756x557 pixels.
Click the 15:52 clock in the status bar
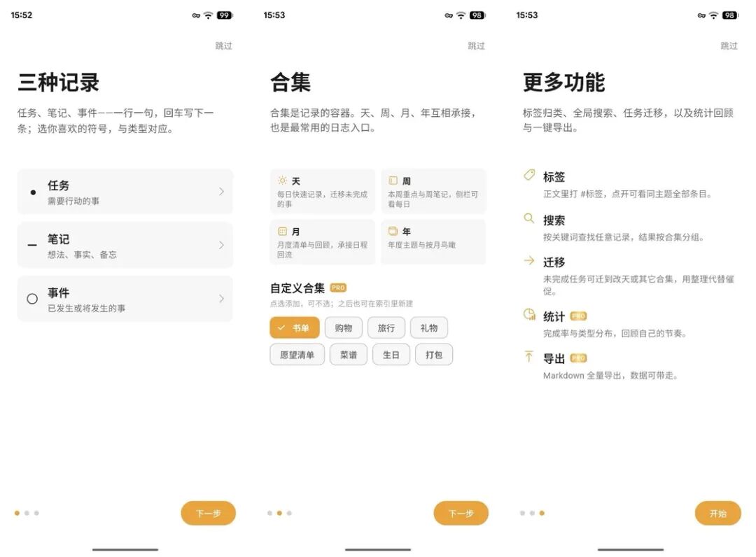pyautogui.click(x=22, y=15)
